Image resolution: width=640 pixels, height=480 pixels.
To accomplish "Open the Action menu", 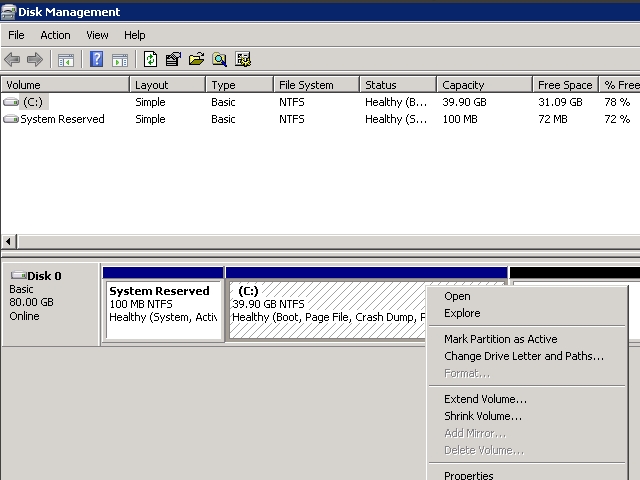I will [55, 35].
